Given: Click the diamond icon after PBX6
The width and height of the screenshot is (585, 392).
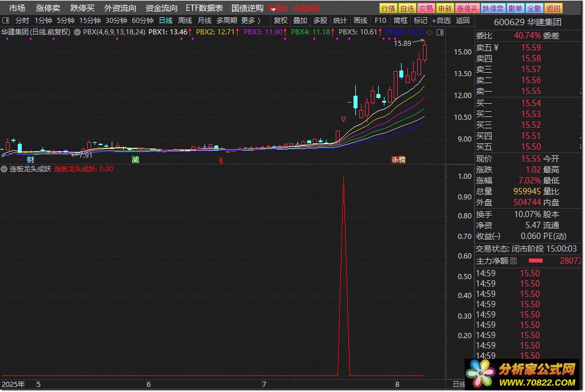Looking at the screenshot, I should click(430, 33).
